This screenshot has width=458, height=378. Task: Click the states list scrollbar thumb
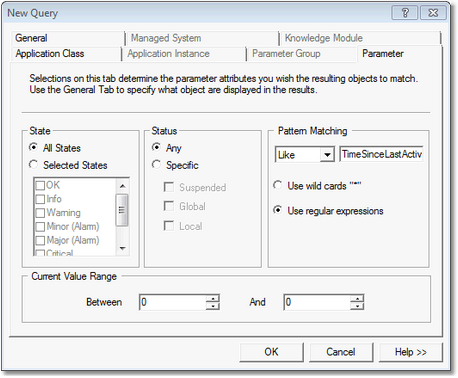[x=122, y=210]
